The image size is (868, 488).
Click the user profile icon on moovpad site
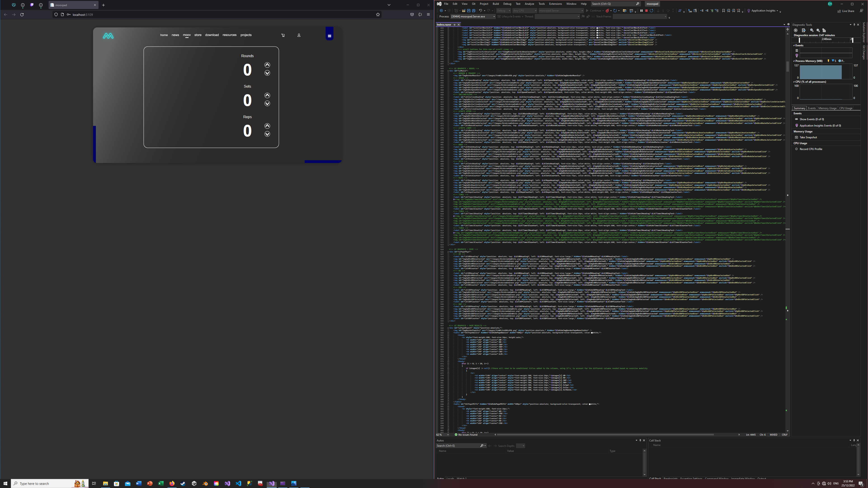point(299,35)
